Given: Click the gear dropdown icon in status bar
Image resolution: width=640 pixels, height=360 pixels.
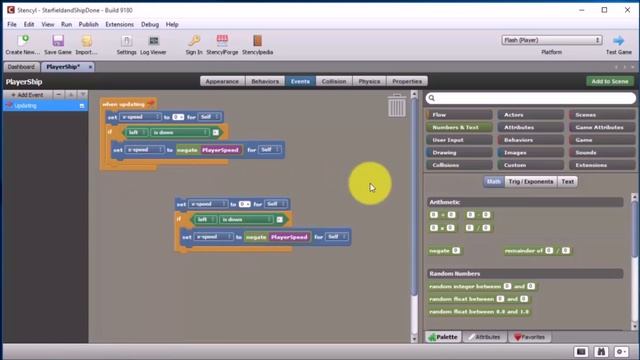Looking at the screenshot, I should click(621, 352).
